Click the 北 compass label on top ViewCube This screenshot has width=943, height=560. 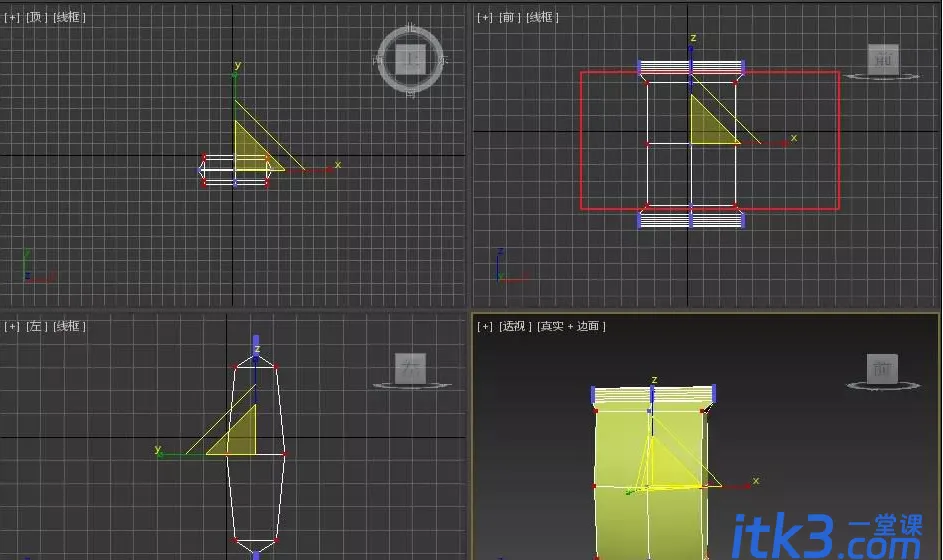coord(411,28)
